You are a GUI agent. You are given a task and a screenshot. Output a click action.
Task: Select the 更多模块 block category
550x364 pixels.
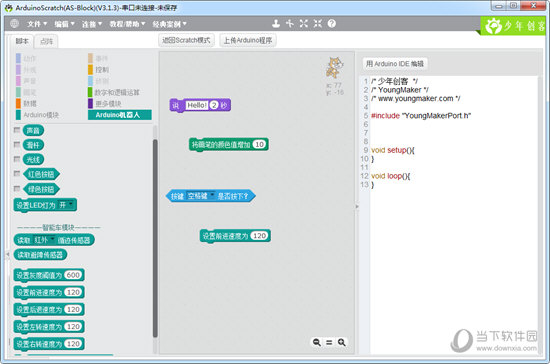105,104
